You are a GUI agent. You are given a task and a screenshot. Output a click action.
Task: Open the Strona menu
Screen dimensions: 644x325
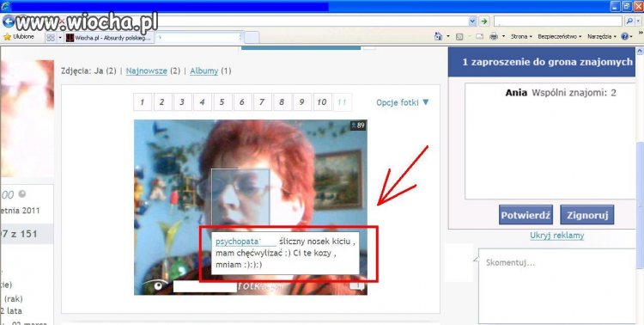coord(521,37)
